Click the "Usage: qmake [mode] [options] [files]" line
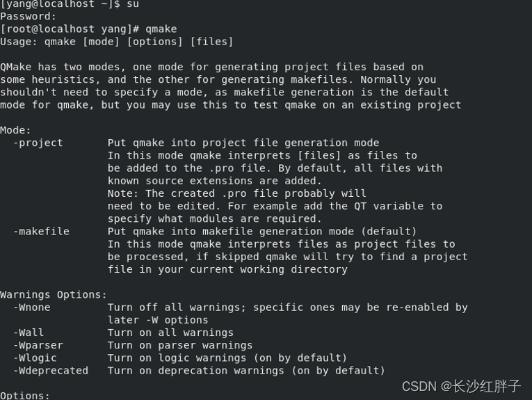532x400 pixels. point(117,42)
